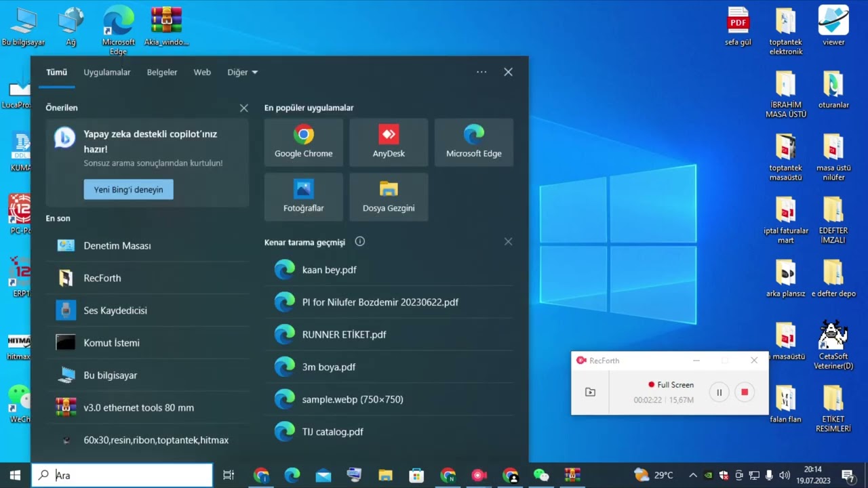Open Komut İstemi from recent list
The width and height of the screenshot is (868, 488).
click(x=147, y=343)
